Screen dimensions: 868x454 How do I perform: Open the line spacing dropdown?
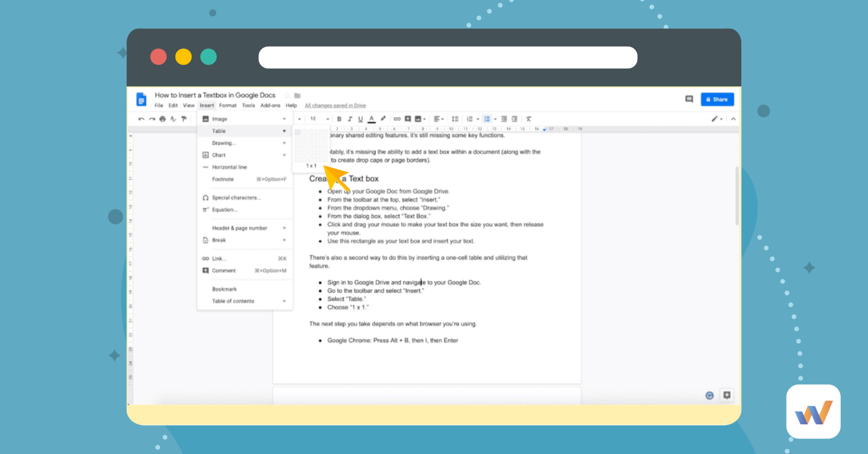pyautogui.click(x=455, y=119)
